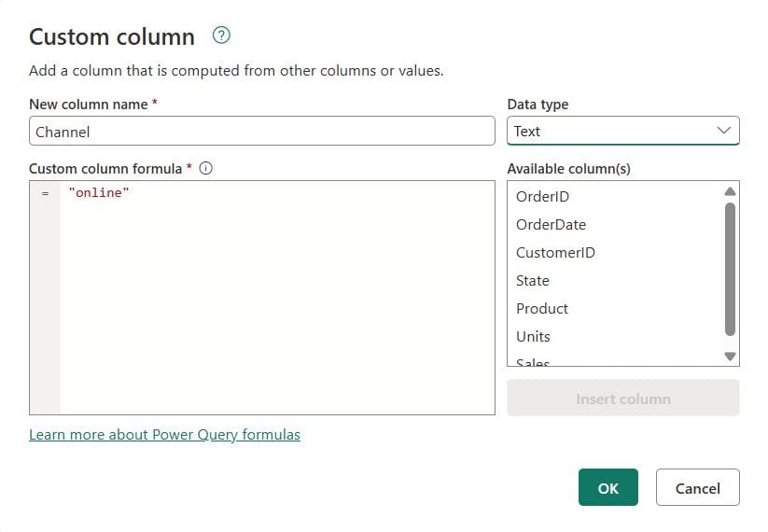The image size is (768, 532).
Task: Select OrderID in available columns
Action: point(543,196)
